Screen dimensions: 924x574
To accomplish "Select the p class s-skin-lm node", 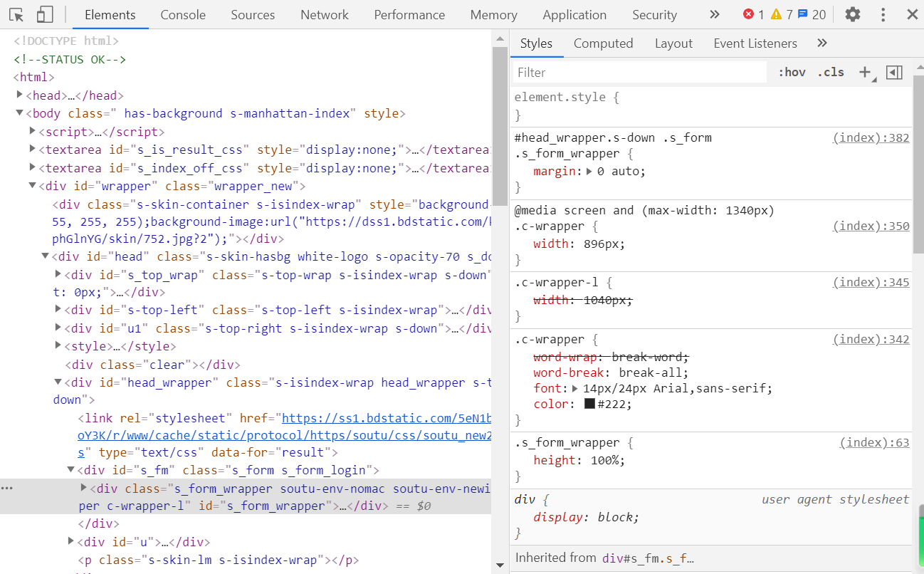I will [216, 560].
